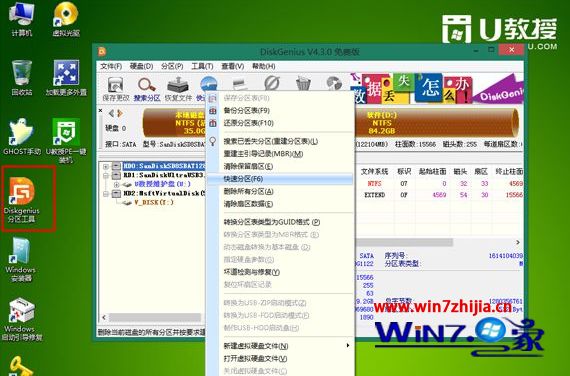
Task: Collapse the HD1:SanDiskUltraUSB3 tree node
Action: point(106,175)
